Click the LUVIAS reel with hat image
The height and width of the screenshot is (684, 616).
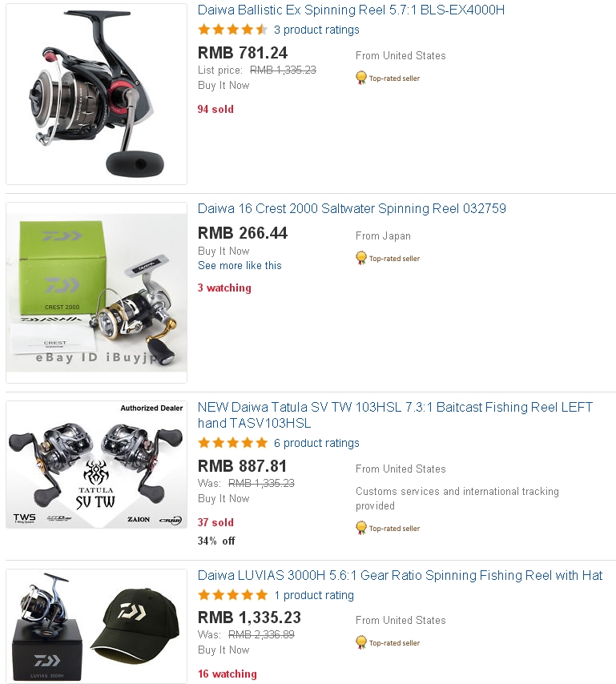(x=96, y=626)
